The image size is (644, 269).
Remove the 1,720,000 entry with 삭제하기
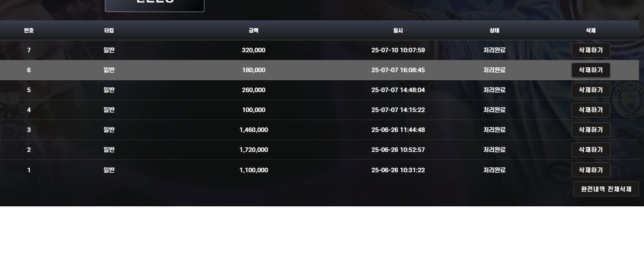coord(591,150)
